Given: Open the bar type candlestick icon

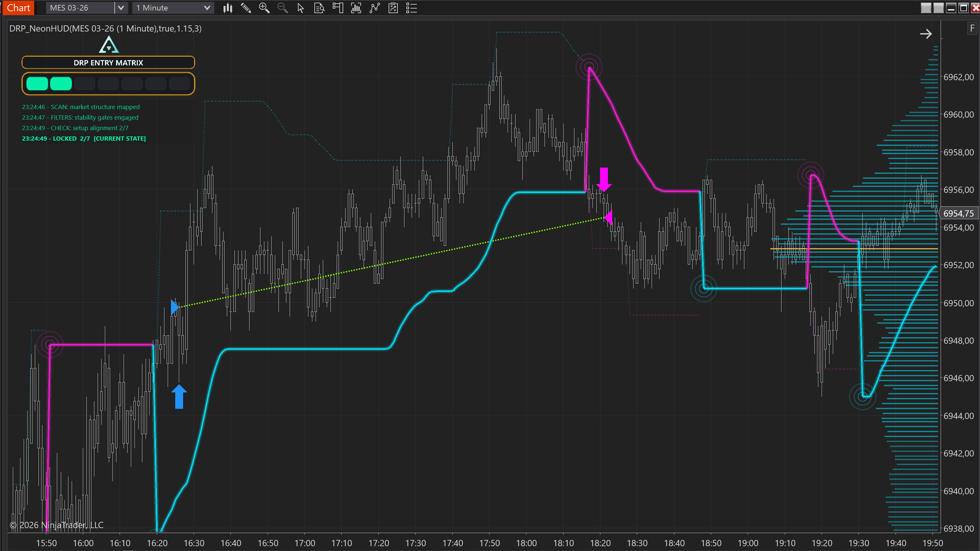Looking at the screenshot, I should [228, 8].
